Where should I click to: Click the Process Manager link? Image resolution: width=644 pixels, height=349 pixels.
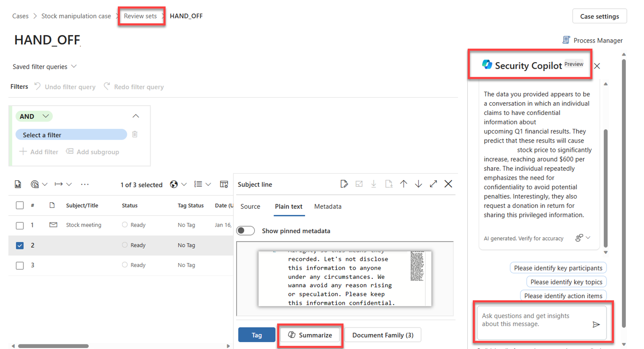[x=598, y=41]
